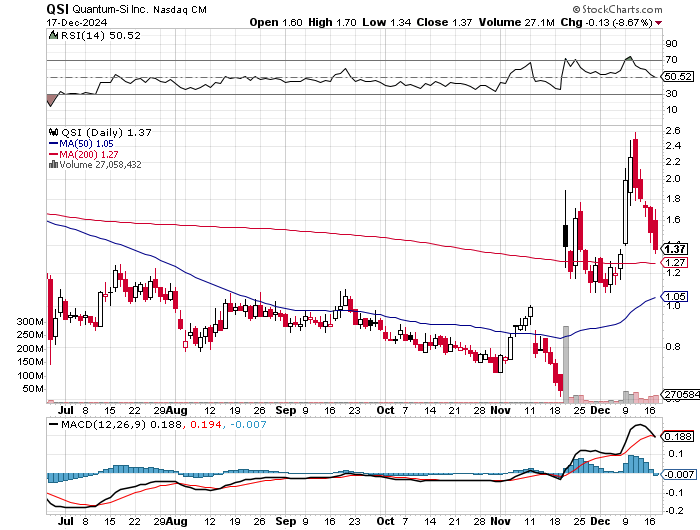Click the Volume 27,058,432 legend text

(x=100, y=165)
